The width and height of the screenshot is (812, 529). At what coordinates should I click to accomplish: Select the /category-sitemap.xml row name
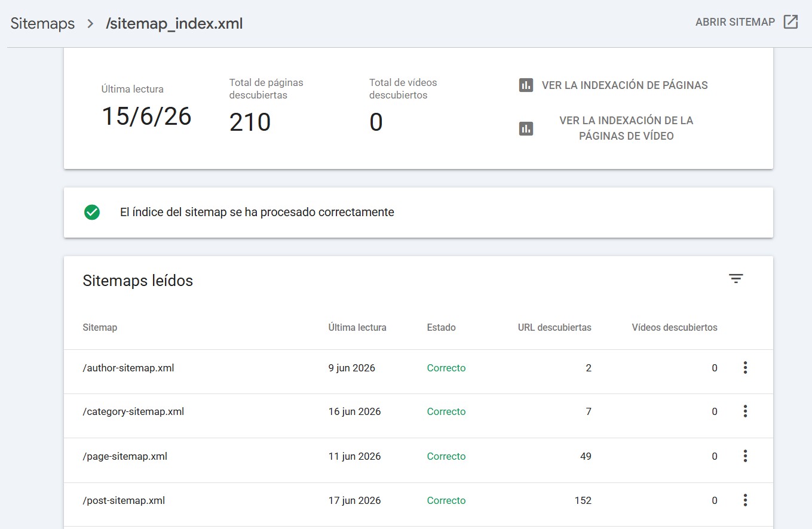pos(133,411)
